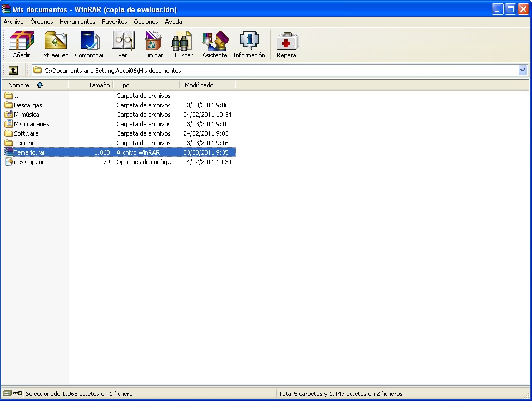Click the Extraer en toolbar icon
This screenshot has width=532, height=401.
(55, 41)
